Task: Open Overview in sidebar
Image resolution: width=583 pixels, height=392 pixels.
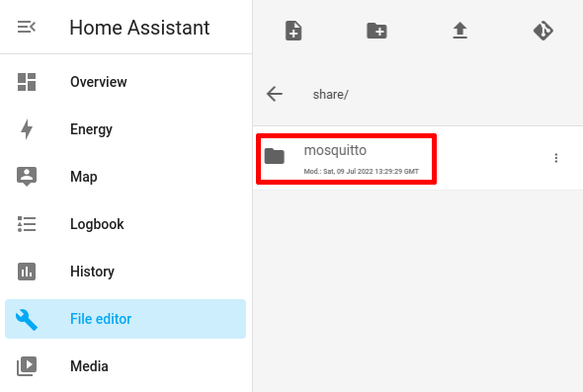Action: pyautogui.click(x=125, y=82)
